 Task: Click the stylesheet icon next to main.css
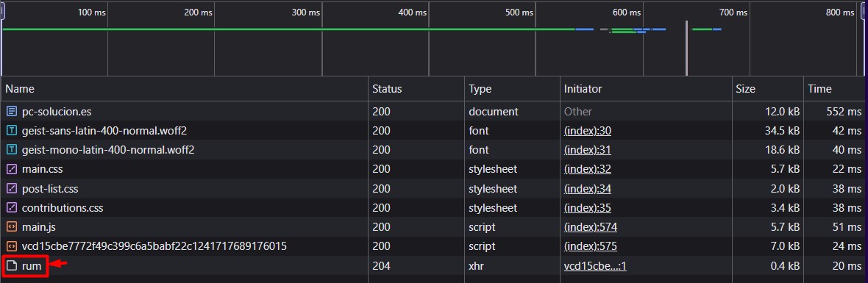click(x=11, y=169)
